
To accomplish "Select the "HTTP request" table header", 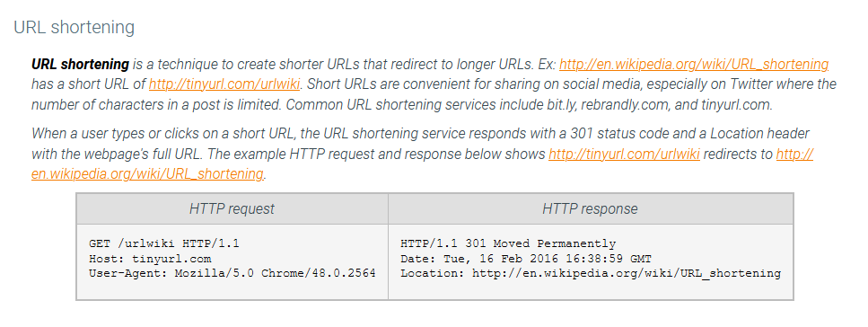I will pos(232,209).
